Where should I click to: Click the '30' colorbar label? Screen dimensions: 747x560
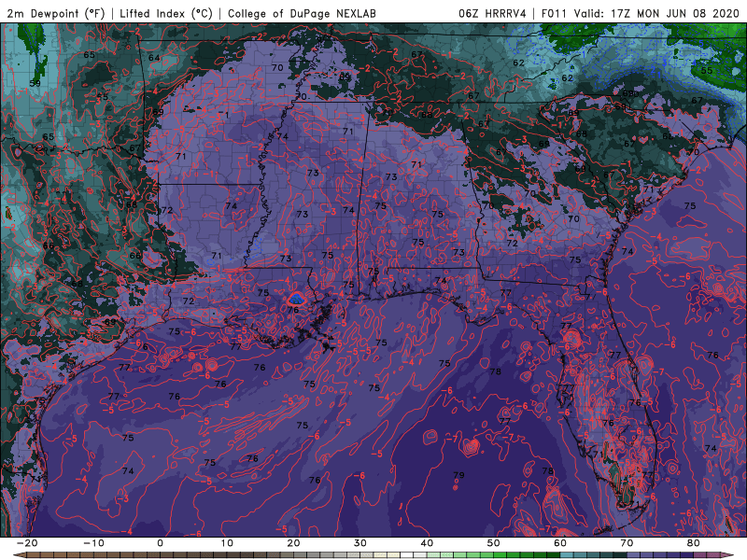pos(360,543)
